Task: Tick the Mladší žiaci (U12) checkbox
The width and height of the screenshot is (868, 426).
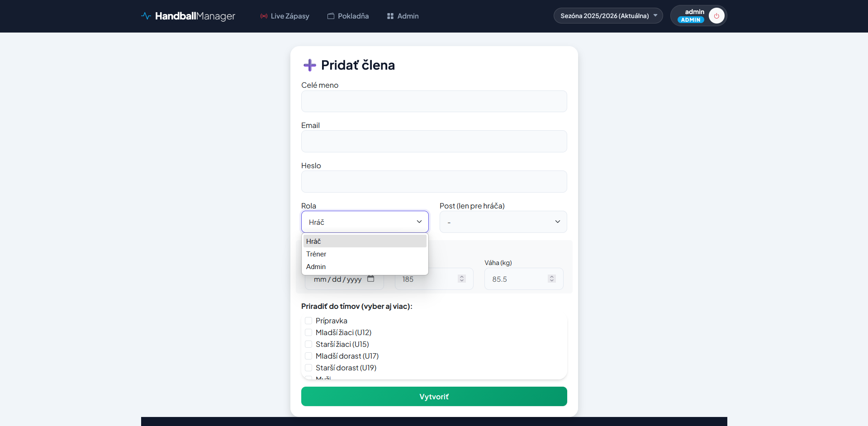Action: point(308,332)
